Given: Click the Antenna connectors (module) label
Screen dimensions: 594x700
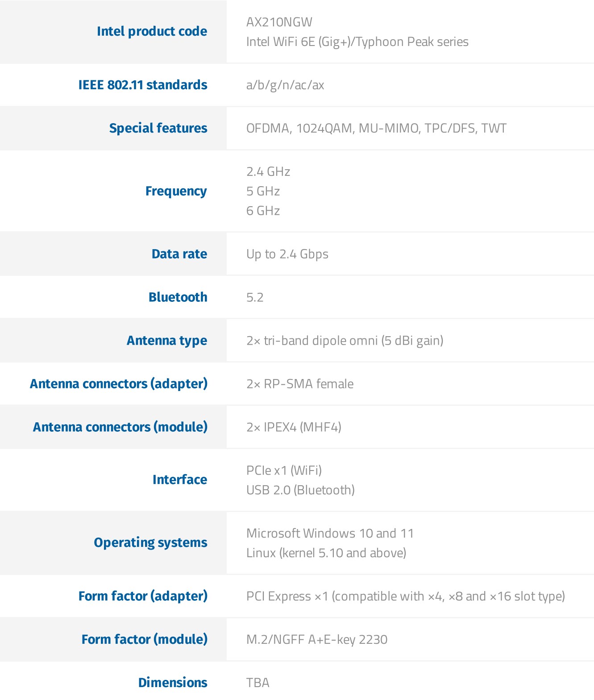Looking at the screenshot, I should click(120, 427).
